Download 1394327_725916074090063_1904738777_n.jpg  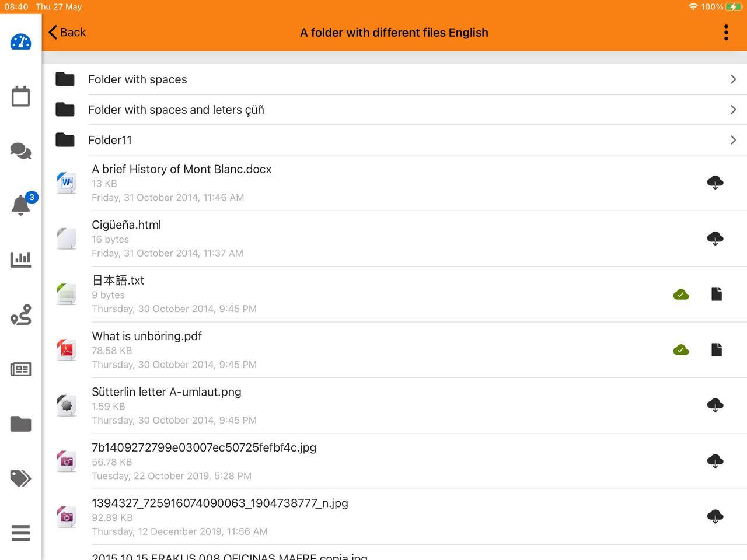tap(715, 517)
